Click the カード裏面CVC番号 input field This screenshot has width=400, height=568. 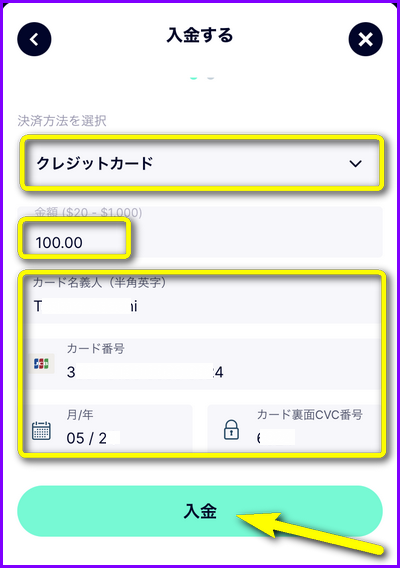(294, 428)
